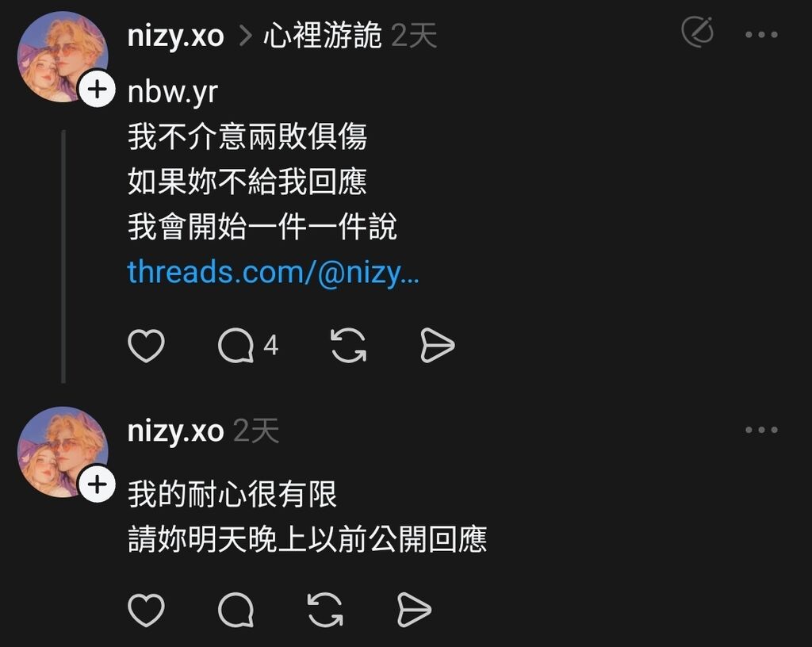Open the 心裡游詭 topic after the chevron

pyautogui.click(x=323, y=36)
